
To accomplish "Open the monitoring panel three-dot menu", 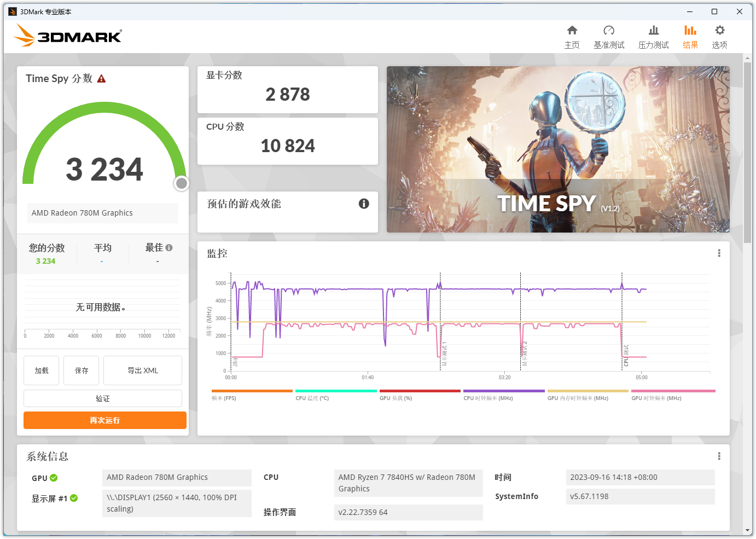I will click(719, 253).
